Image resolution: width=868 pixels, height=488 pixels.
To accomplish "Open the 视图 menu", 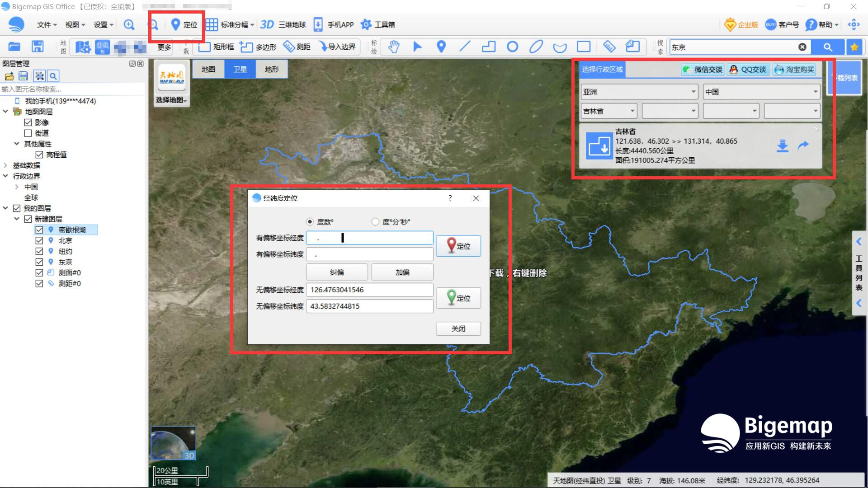I will (75, 25).
